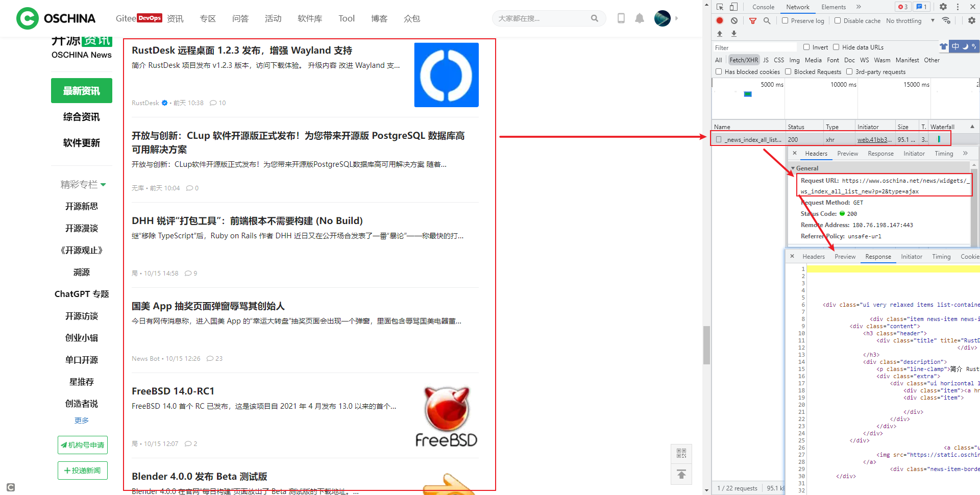Click the 最新资讯 green button
This screenshot has height=495, width=980.
[81, 90]
